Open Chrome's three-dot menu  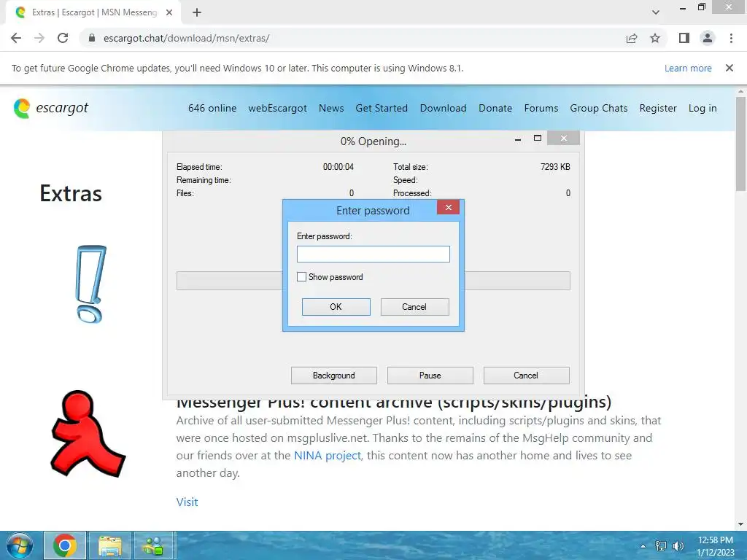pyautogui.click(x=731, y=38)
